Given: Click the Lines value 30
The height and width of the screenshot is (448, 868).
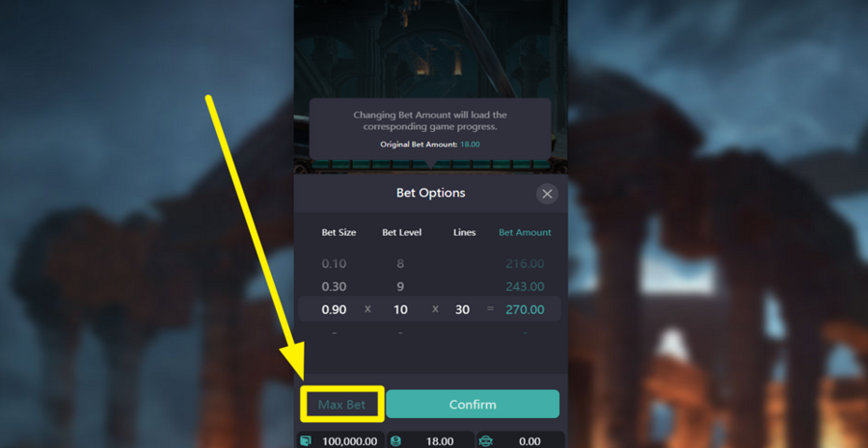Looking at the screenshot, I should [x=462, y=309].
